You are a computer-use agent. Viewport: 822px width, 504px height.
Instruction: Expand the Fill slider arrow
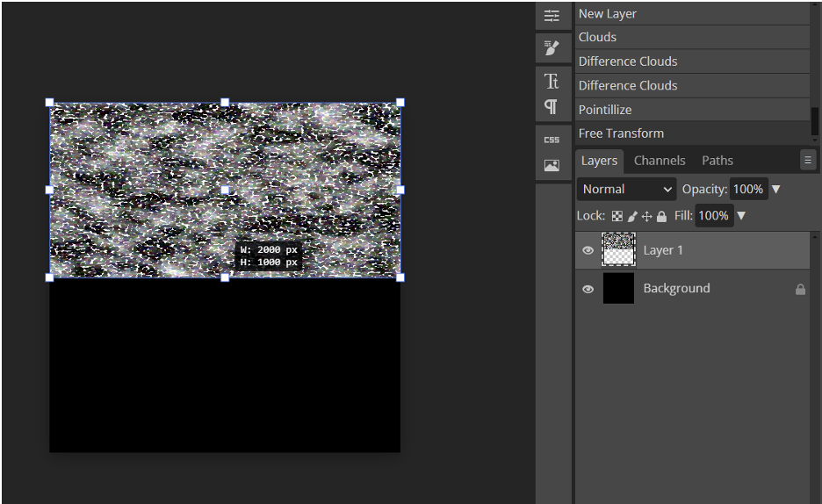(x=741, y=216)
